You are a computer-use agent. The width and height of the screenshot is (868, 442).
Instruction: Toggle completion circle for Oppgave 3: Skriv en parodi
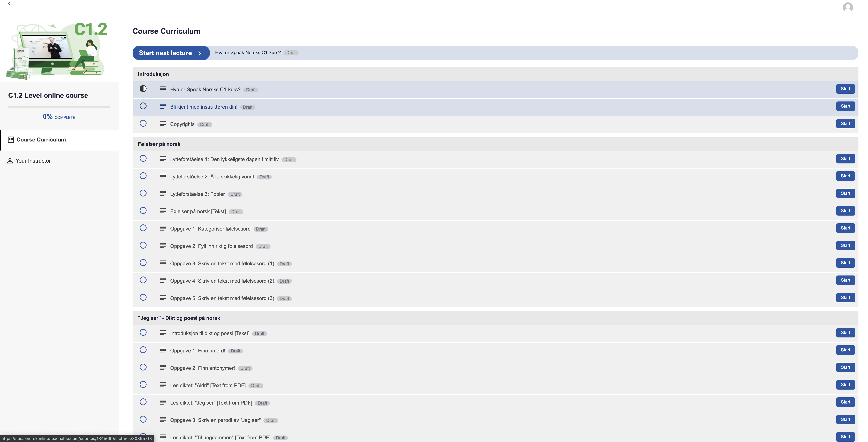coord(143,419)
